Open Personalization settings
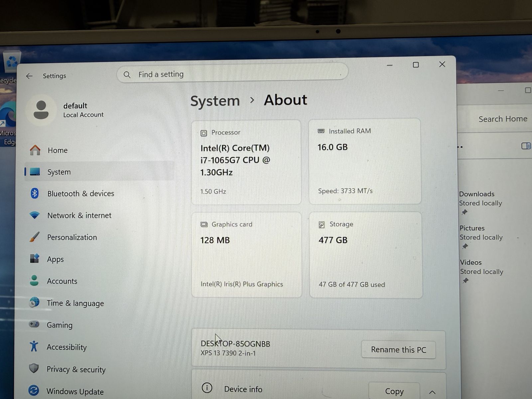Viewport: 532px width, 399px height. [x=72, y=237]
